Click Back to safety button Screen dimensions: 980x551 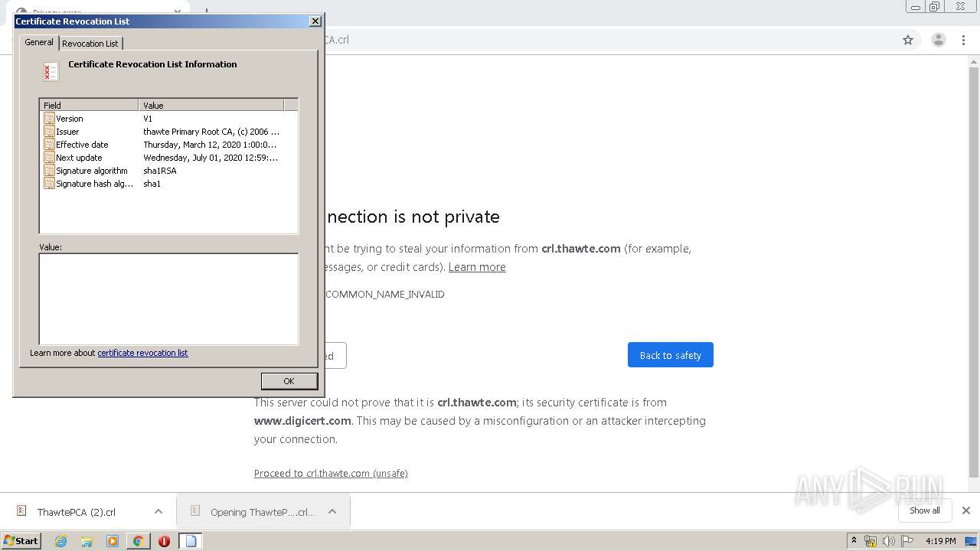[671, 355]
